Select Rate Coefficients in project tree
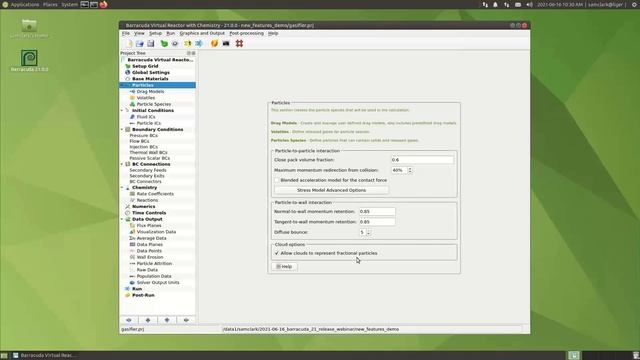Viewport: 640px width, 360px height. click(x=155, y=194)
